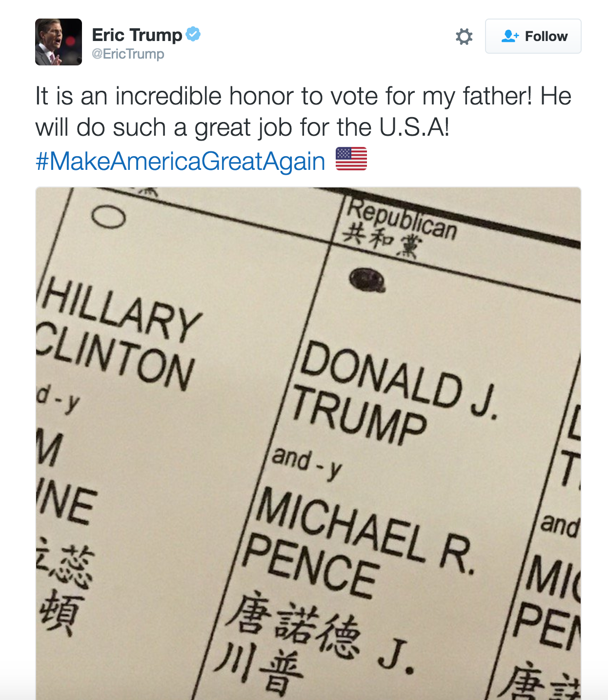Open the @EricTrump handle link
Screen dimensions: 608x700
128,54
